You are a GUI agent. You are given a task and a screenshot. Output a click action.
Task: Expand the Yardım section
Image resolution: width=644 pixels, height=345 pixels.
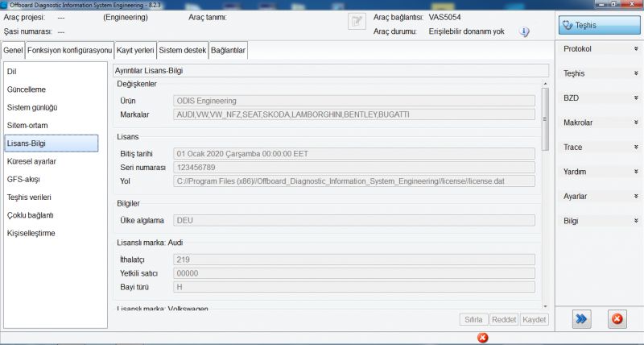coord(598,172)
